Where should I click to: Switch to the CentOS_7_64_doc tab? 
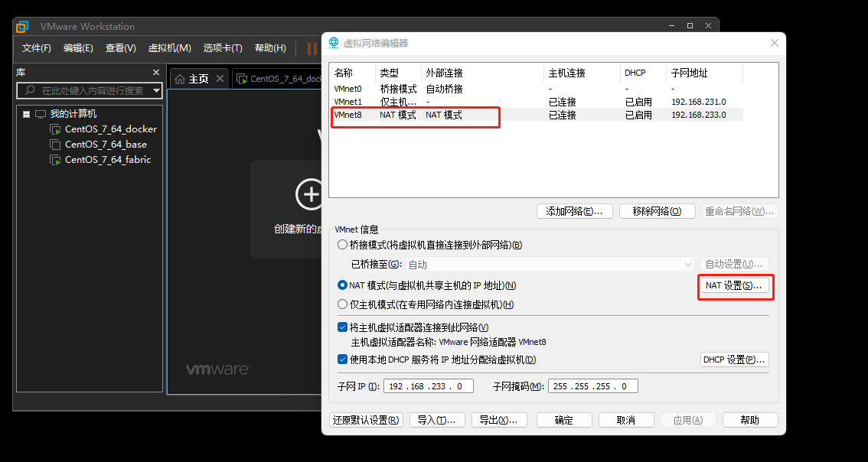pos(277,79)
